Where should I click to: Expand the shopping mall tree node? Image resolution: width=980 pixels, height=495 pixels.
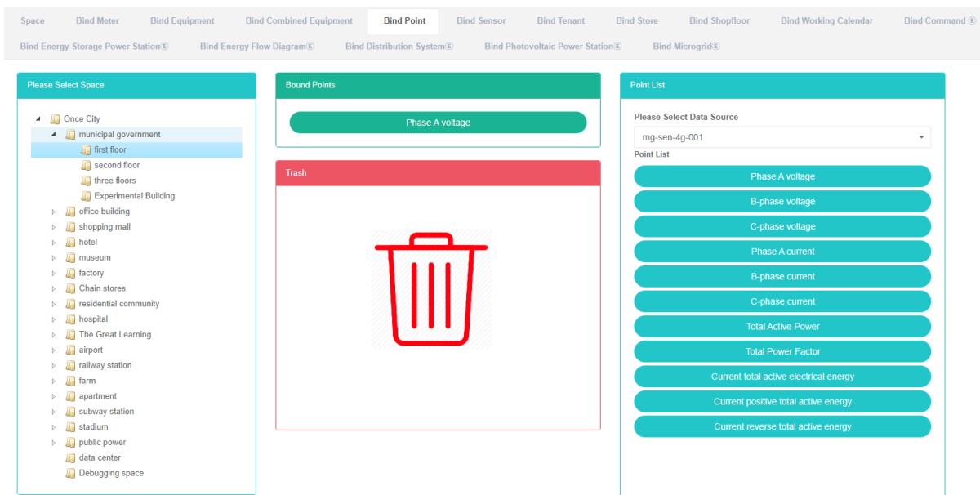coord(54,227)
